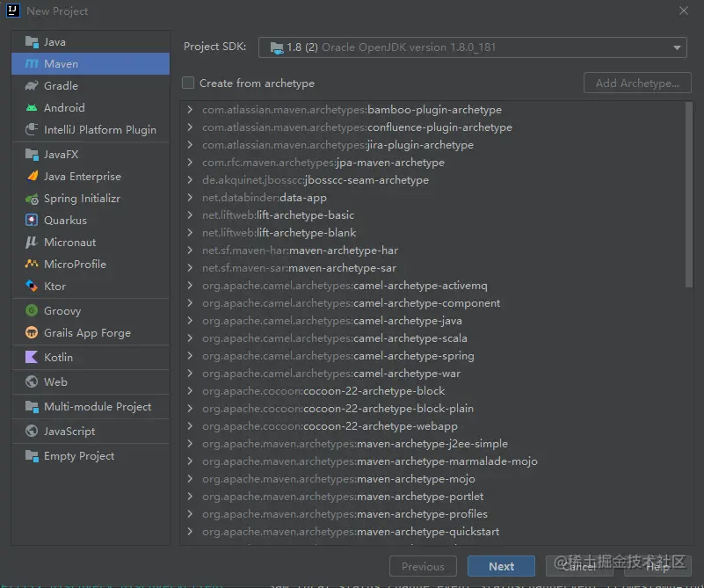Image resolution: width=704 pixels, height=588 pixels.
Task: Enable Create from archetype checkbox
Action: click(x=188, y=83)
